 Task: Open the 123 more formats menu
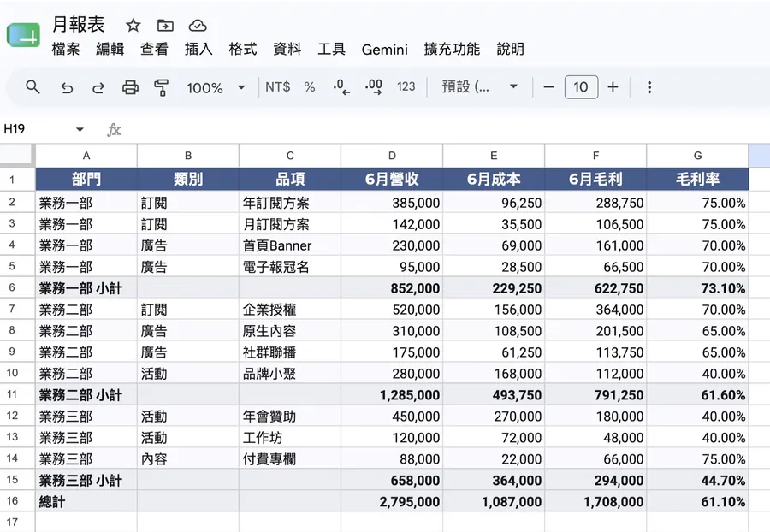click(x=406, y=87)
